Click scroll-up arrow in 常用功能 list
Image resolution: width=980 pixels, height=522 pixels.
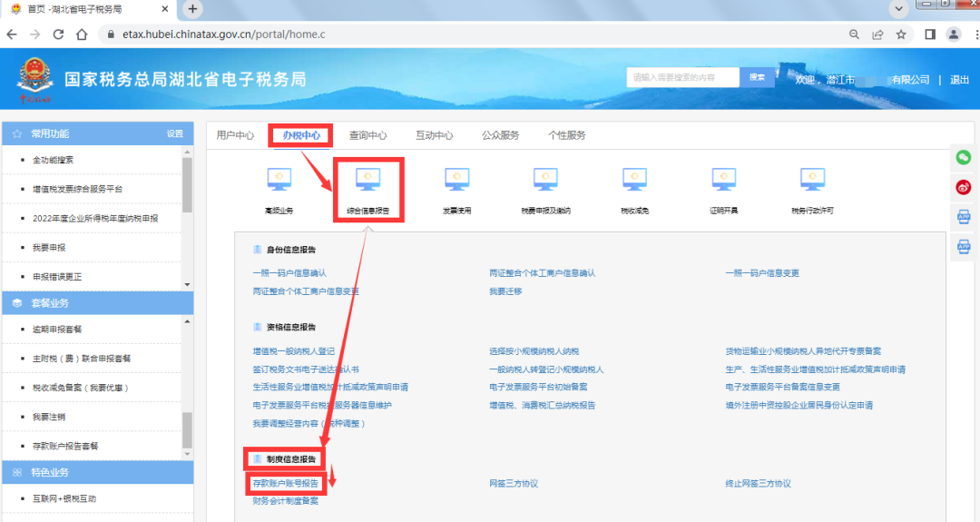click(x=187, y=152)
